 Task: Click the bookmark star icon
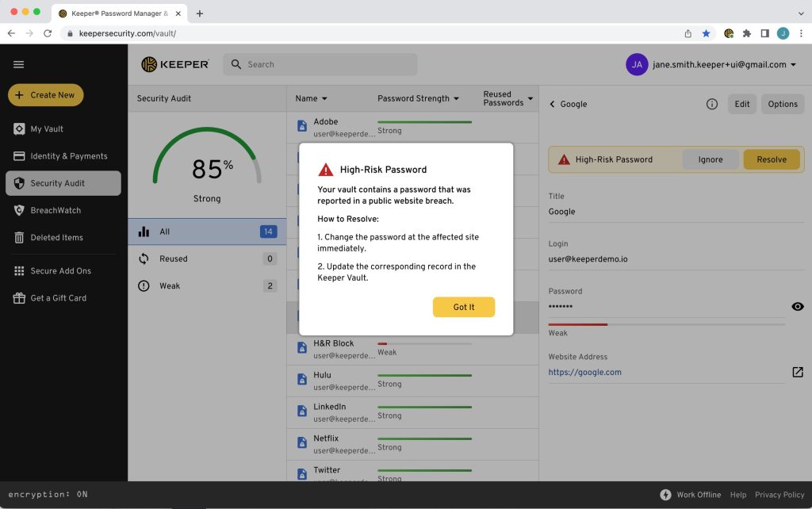click(706, 33)
